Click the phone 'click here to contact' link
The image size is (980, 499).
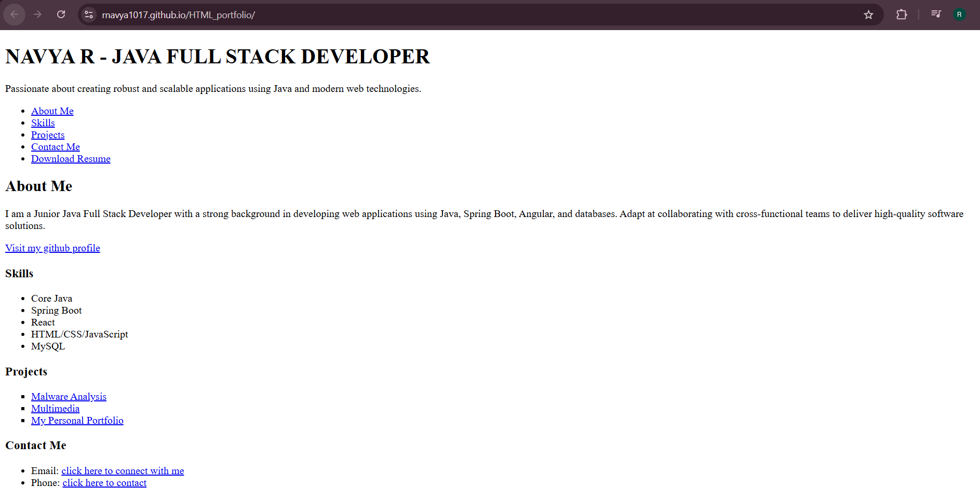click(x=104, y=483)
